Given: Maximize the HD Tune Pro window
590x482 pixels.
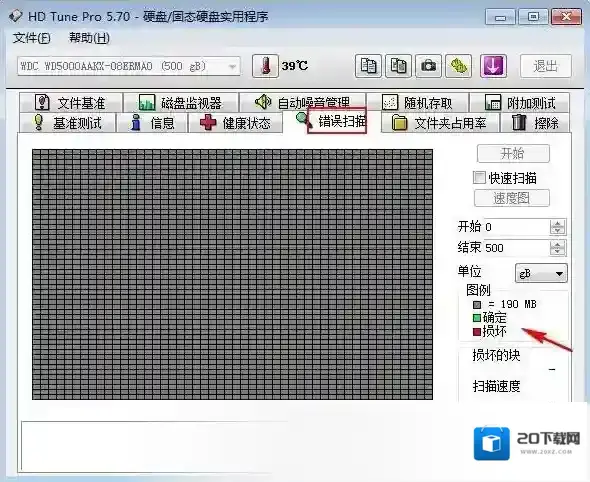Looking at the screenshot, I should pyautogui.click(x=533, y=17).
